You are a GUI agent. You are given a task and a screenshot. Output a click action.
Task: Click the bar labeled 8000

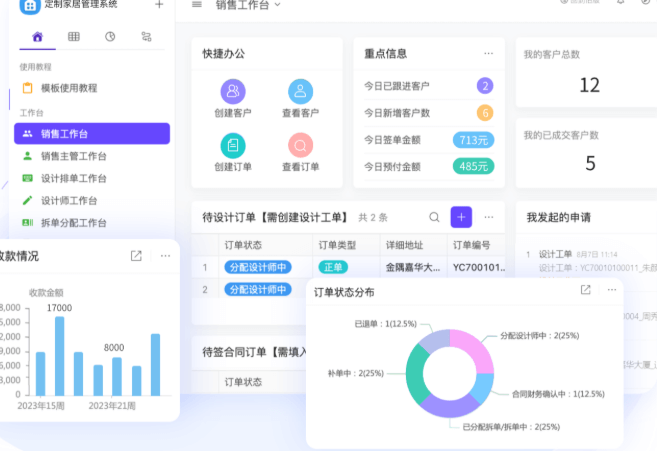117,376
